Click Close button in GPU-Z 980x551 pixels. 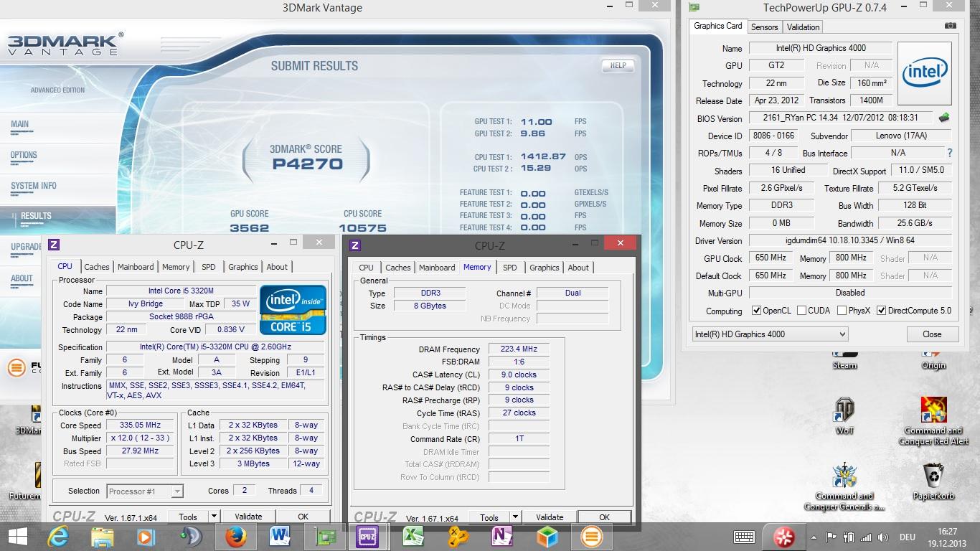coord(932,334)
